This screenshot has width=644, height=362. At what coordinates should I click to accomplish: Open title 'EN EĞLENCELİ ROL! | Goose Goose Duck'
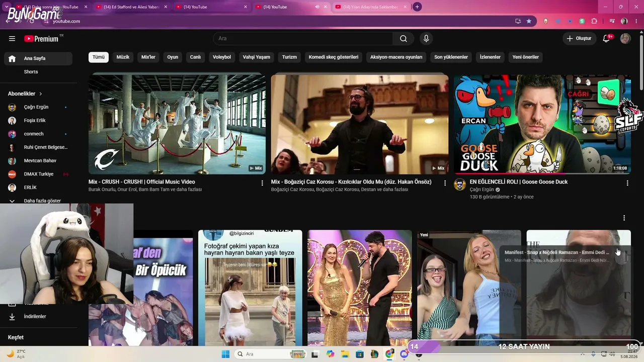pos(519,182)
